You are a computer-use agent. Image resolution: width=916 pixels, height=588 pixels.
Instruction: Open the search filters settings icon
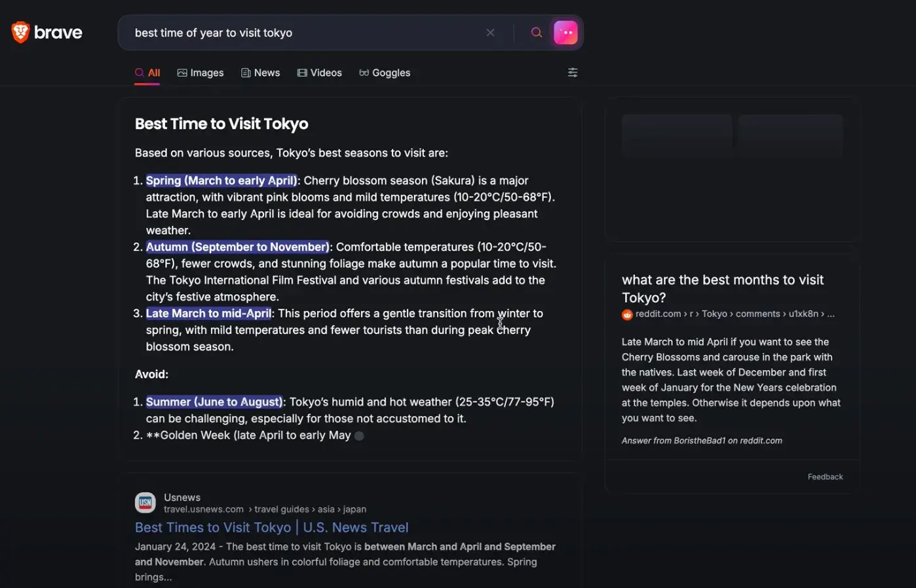573,73
